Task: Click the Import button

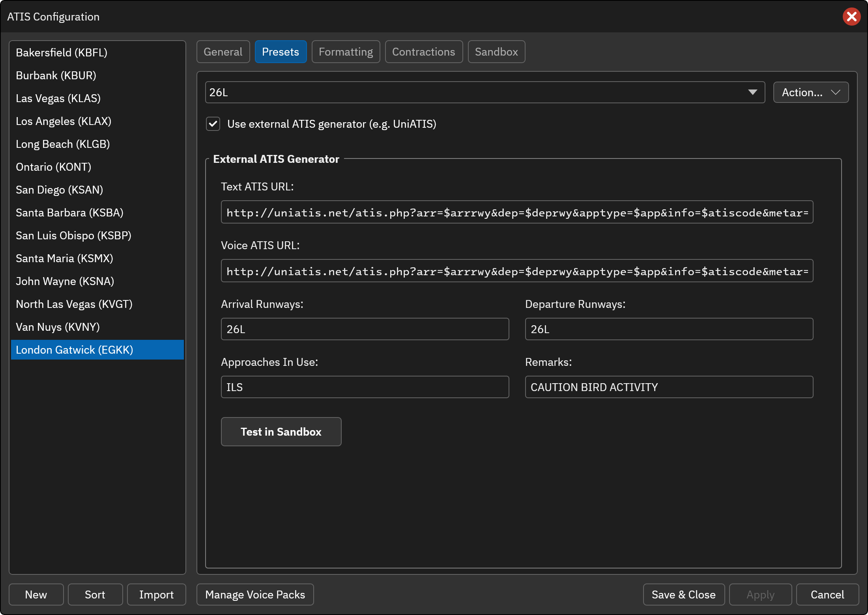Action: click(156, 594)
